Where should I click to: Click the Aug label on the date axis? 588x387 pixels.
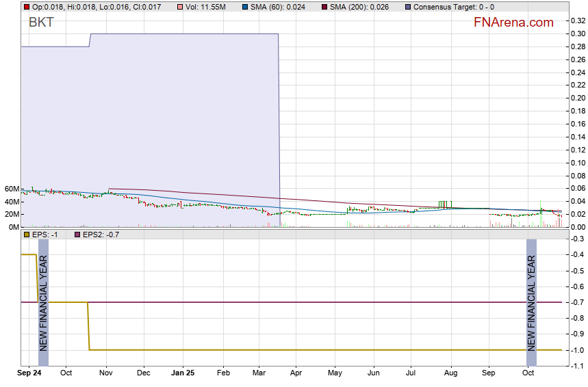450,374
